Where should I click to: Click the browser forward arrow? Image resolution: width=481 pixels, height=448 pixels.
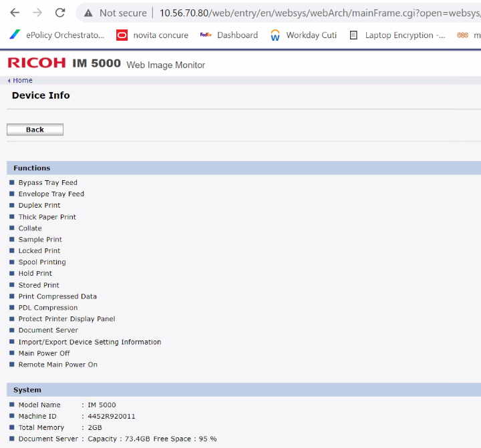[37, 13]
